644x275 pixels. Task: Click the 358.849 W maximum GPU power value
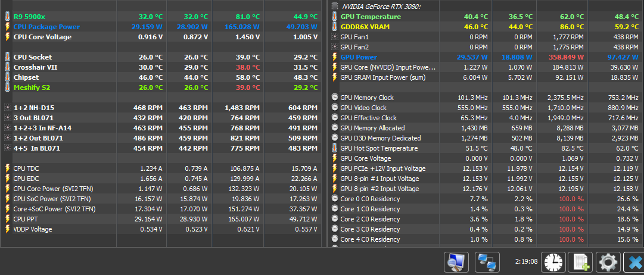point(565,57)
